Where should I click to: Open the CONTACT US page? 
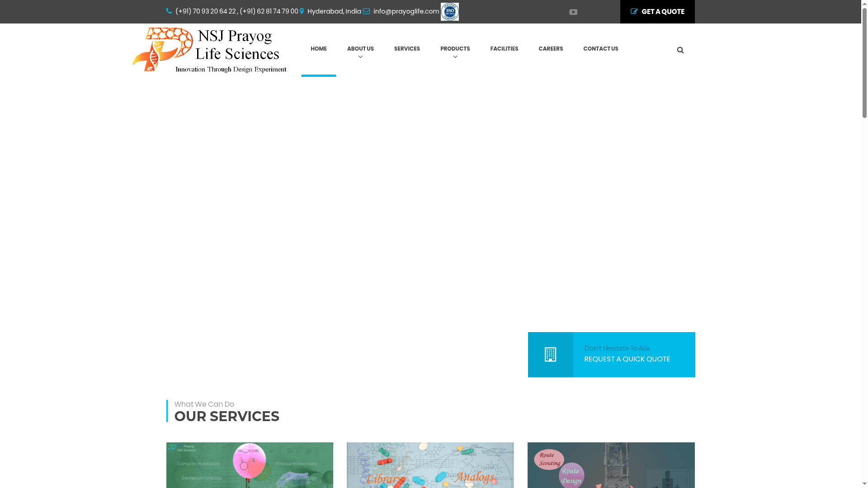[600, 49]
